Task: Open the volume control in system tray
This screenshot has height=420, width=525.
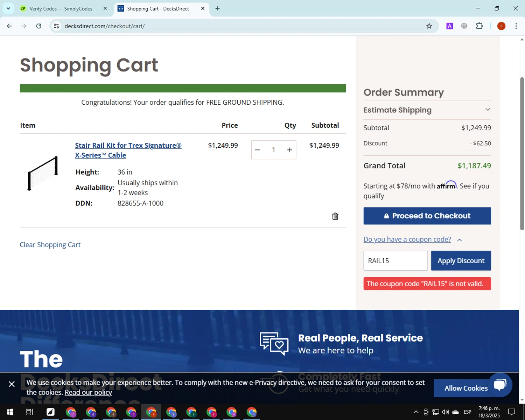Action: point(445,412)
